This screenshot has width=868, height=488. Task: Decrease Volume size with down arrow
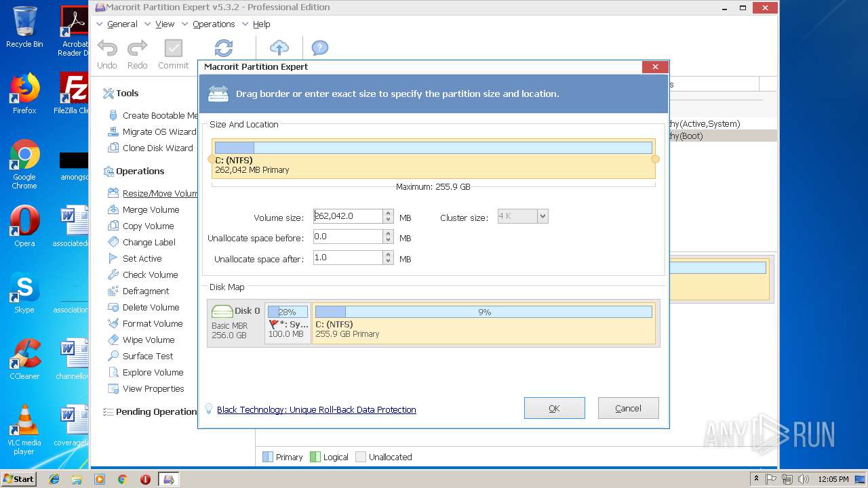pos(388,220)
